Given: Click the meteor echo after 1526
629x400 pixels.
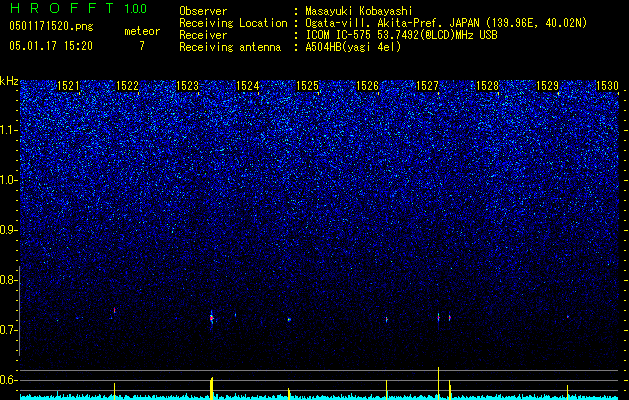Looking at the screenshot, I should [387, 320].
